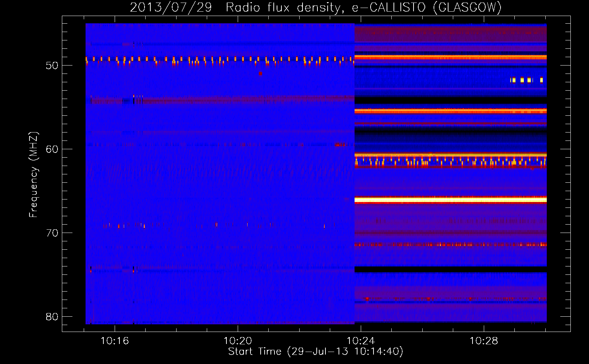Click the bright white emission band near 66 MHz
The image size is (589, 364).
point(451,200)
